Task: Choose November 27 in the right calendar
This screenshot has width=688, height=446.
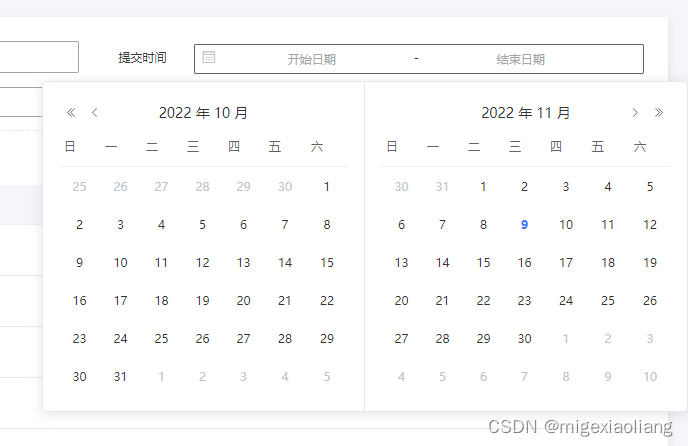Action: (401, 338)
